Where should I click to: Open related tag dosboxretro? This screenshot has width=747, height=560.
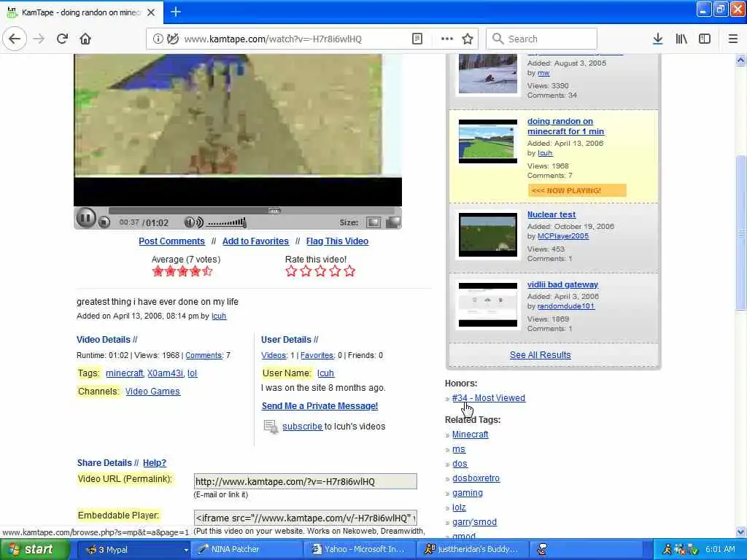pos(476,478)
